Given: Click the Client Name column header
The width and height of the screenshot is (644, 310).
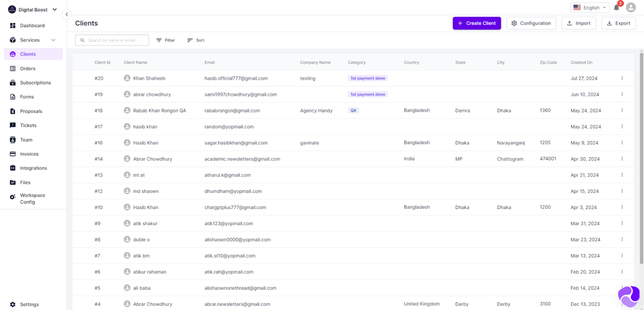Looking at the screenshot, I should (135, 62).
